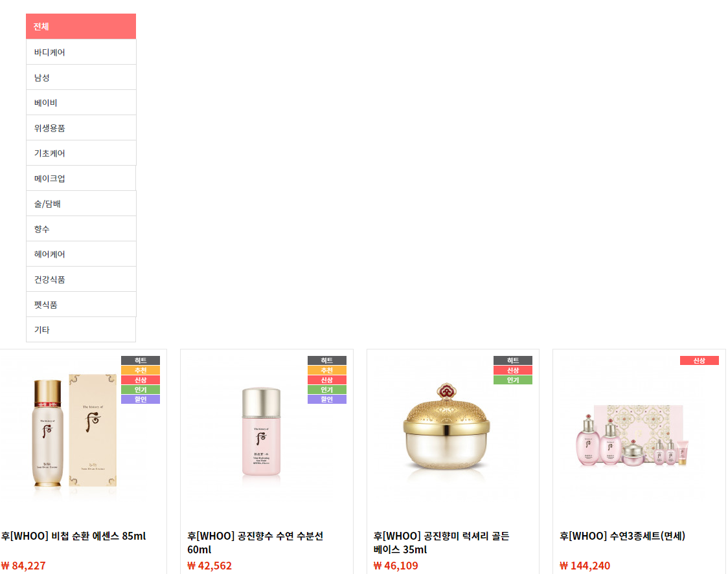Open the golden base jar product image

[x=446, y=427]
